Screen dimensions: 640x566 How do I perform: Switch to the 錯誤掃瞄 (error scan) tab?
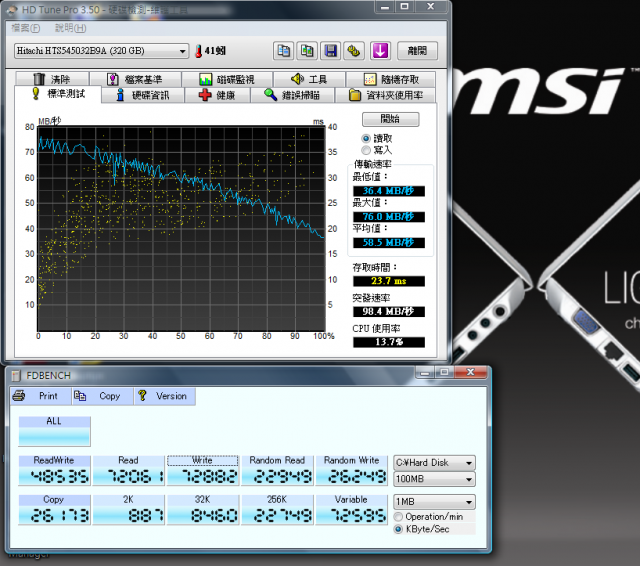(292, 95)
